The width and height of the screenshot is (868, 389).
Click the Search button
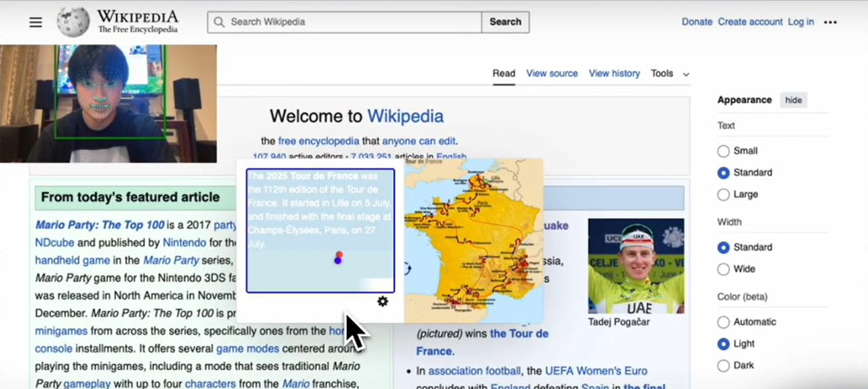click(x=506, y=22)
